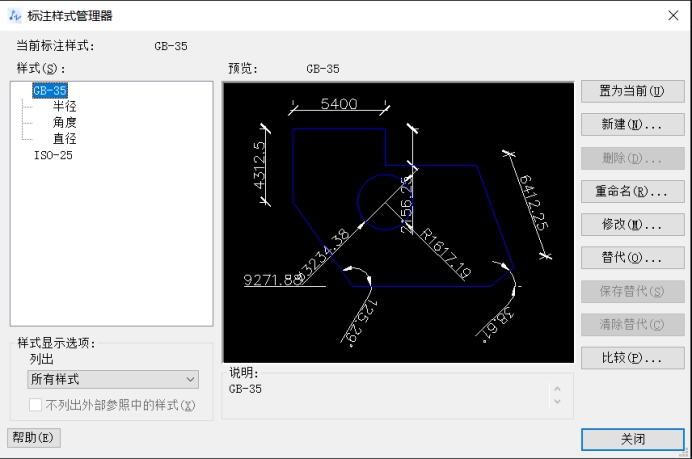Image resolution: width=692 pixels, height=459 pixels.
Task: Expand the 所有样式 list dropdown
Action: [113, 379]
